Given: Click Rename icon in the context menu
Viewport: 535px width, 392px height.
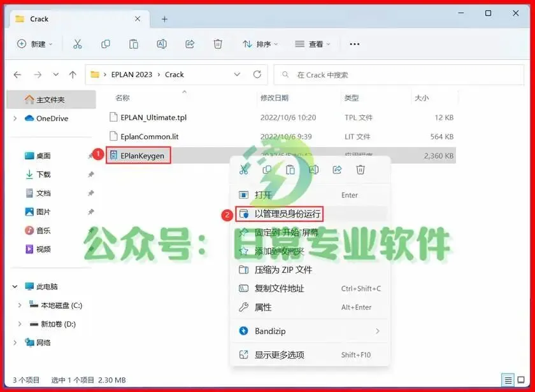Looking at the screenshot, I should click(x=313, y=169).
